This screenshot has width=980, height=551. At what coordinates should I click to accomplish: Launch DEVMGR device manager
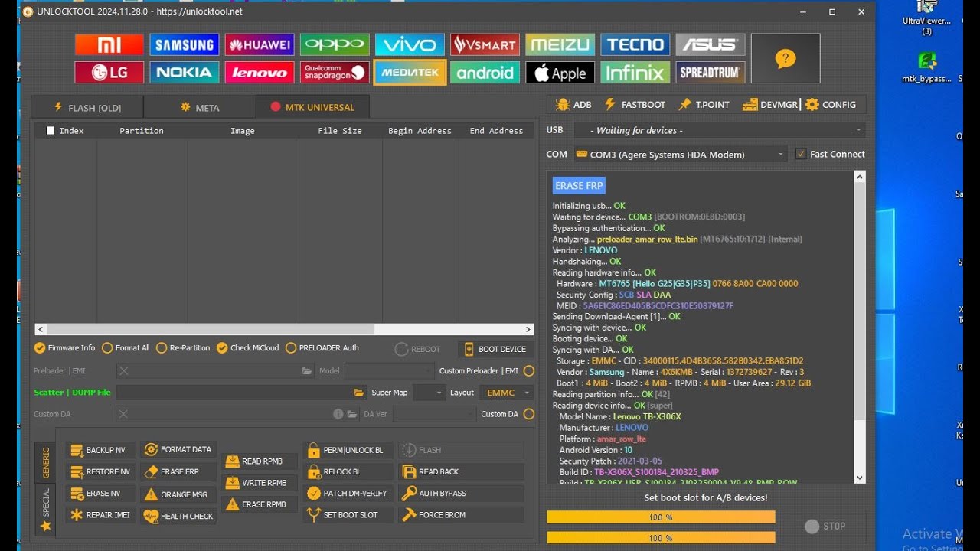click(769, 105)
